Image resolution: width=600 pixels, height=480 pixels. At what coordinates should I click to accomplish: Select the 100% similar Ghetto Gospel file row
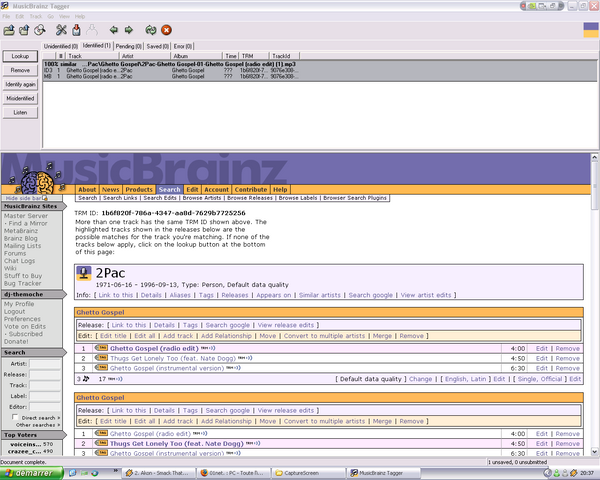click(x=320, y=70)
